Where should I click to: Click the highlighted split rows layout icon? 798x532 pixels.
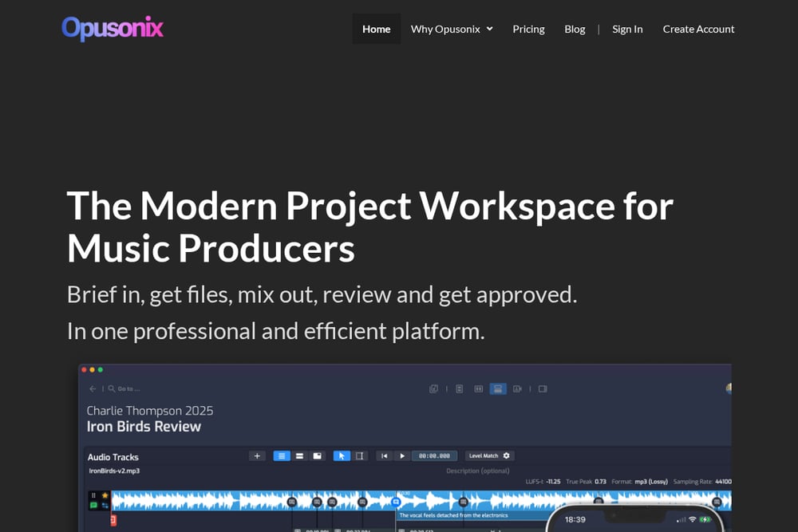coord(498,388)
